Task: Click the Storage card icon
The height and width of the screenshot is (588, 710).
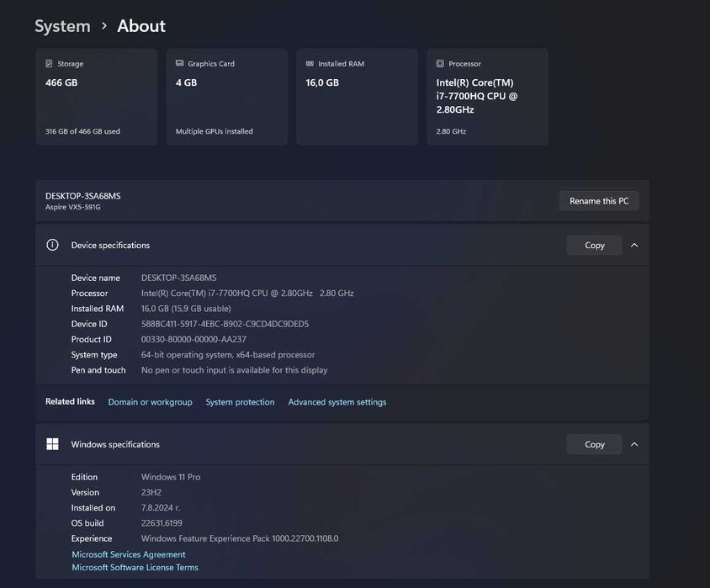Action: pyautogui.click(x=49, y=63)
